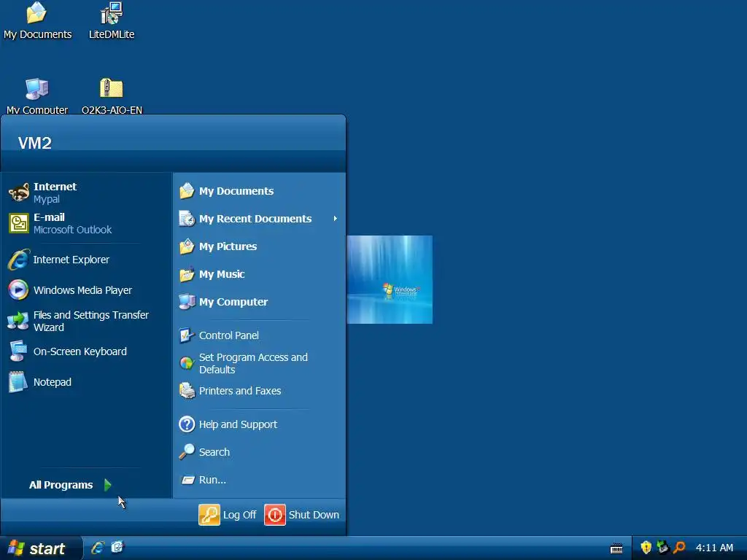Click the Help and Support question icon
This screenshot has width=747, height=560.
pyautogui.click(x=187, y=424)
